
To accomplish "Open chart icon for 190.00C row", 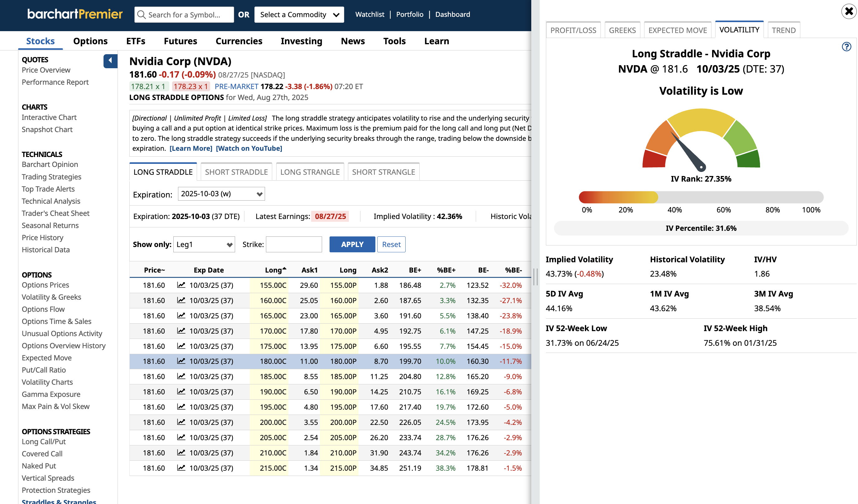I will pyautogui.click(x=181, y=392).
